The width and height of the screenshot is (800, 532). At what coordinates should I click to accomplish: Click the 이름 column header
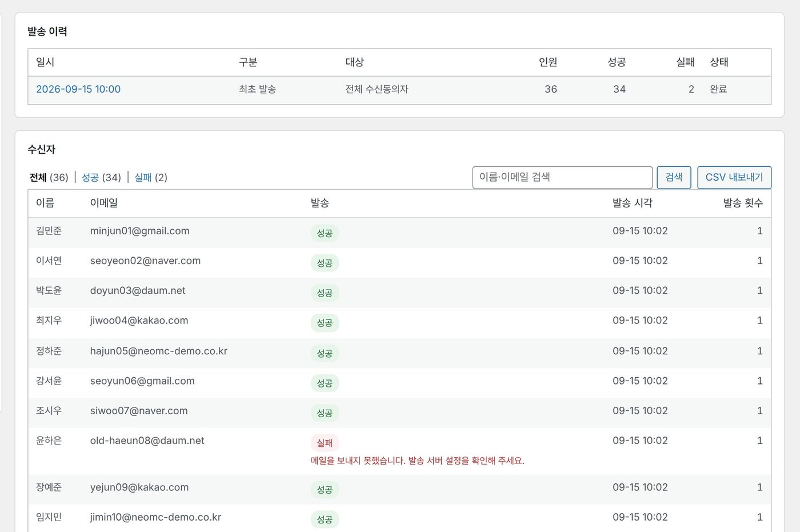click(45, 203)
